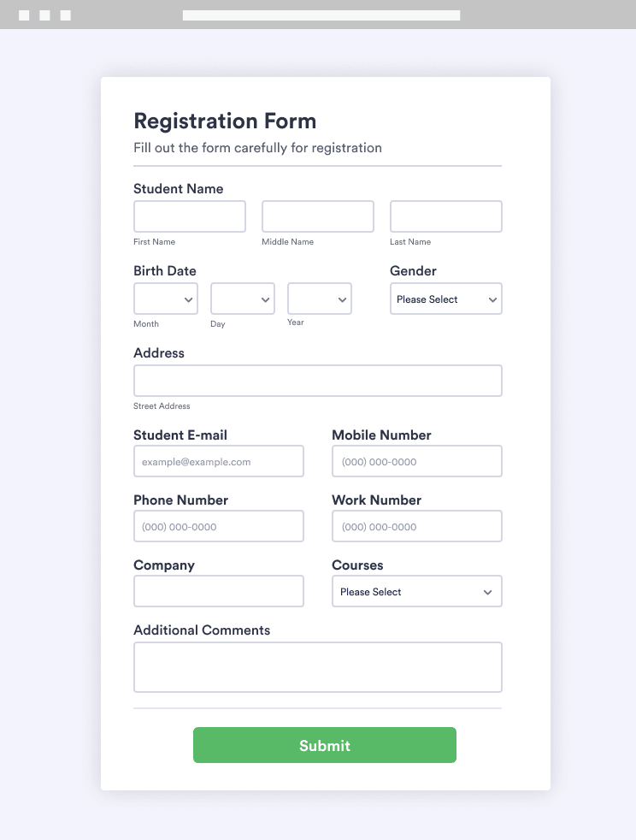Click the Registration Form heading
The width and height of the screenshot is (636, 840).
[225, 121]
